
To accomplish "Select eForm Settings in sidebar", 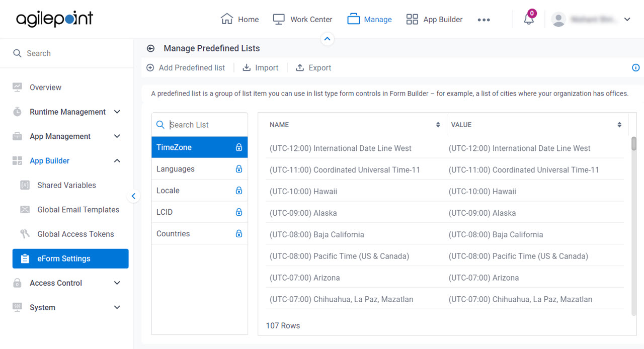I will tap(70, 258).
